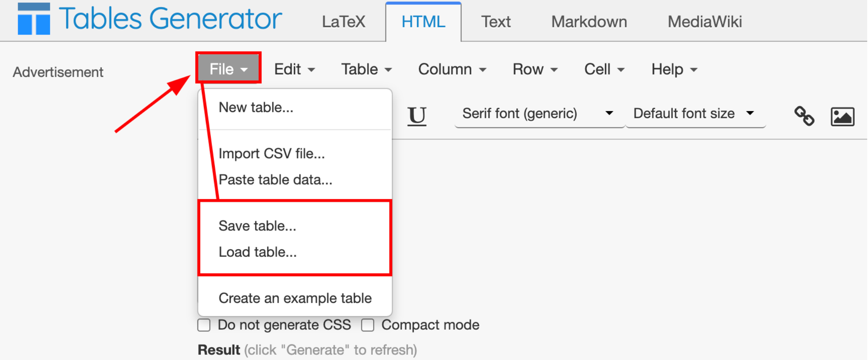Click the insert image icon
Screen dimensions: 868x360
click(x=842, y=117)
